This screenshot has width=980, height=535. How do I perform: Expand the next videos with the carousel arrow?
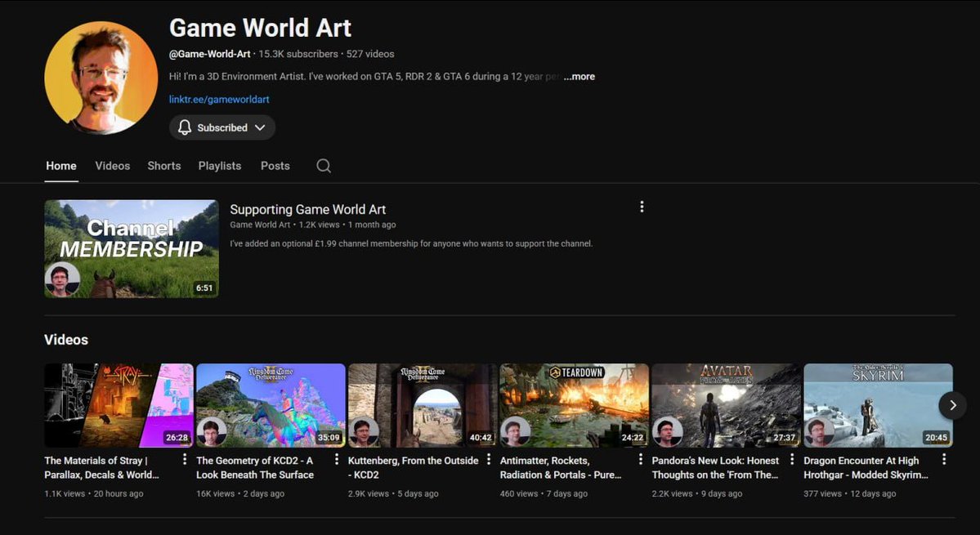[952, 404]
